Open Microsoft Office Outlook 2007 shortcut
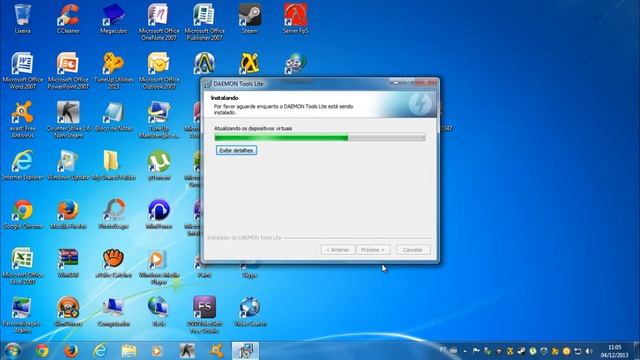 click(x=159, y=71)
